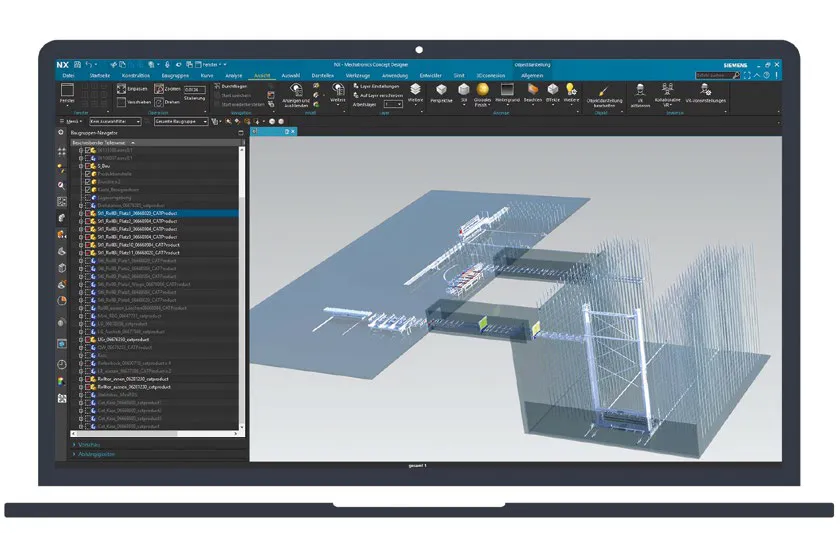Click the pie chart icon in sidebar
840x533 pixels.
click(x=62, y=301)
